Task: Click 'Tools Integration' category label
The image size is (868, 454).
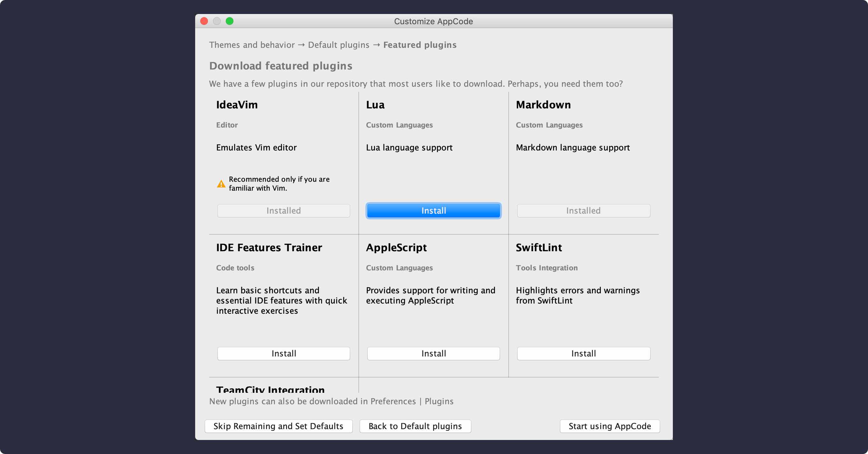Action: 547,268
